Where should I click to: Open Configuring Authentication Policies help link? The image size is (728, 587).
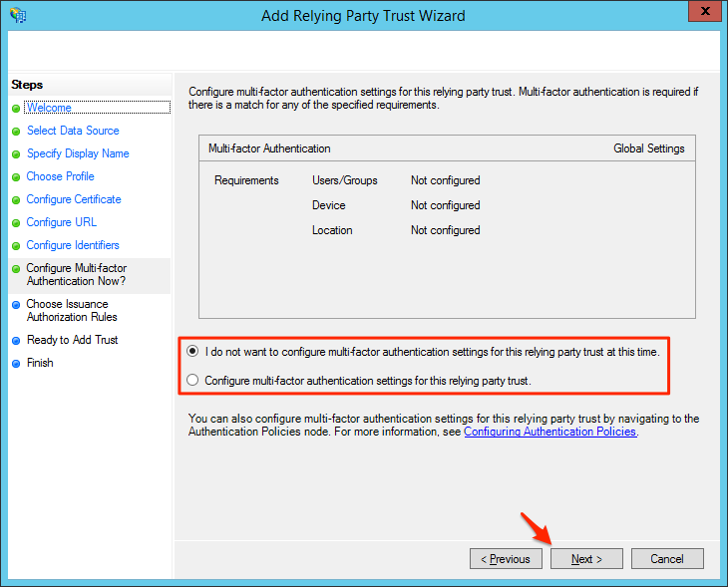click(549, 433)
